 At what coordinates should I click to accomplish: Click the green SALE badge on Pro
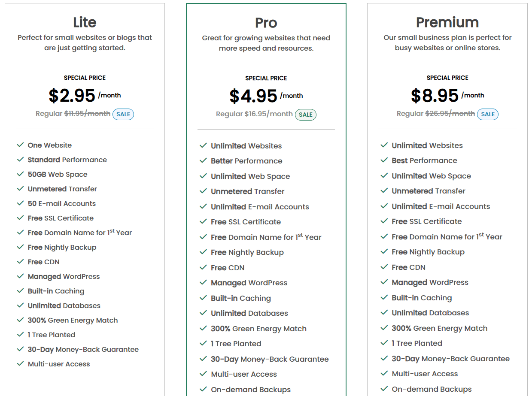(305, 115)
